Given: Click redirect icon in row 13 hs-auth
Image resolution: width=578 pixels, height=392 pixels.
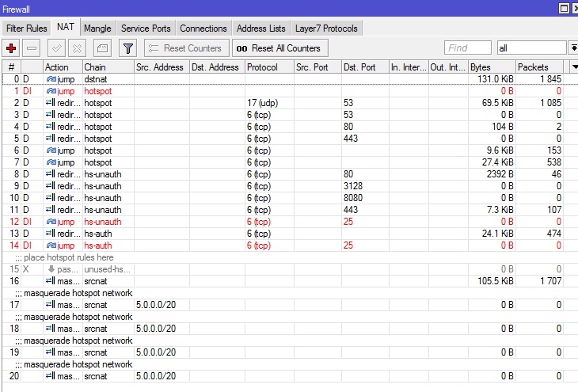Looking at the screenshot, I should coord(51,234).
